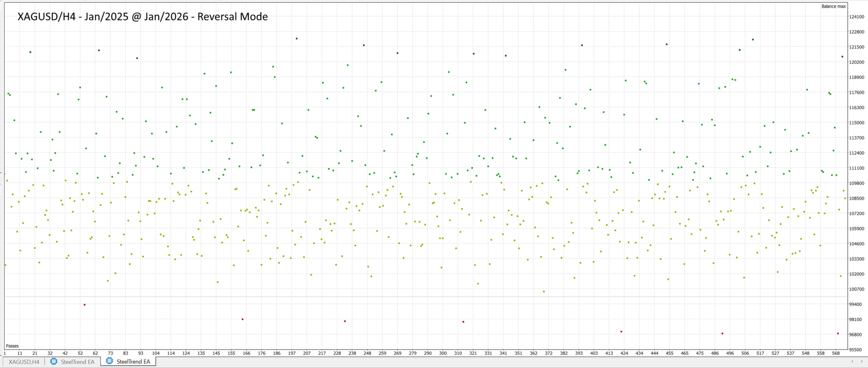Click the 95500 value on the balance axis
The image size is (868, 368).
(855, 350)
